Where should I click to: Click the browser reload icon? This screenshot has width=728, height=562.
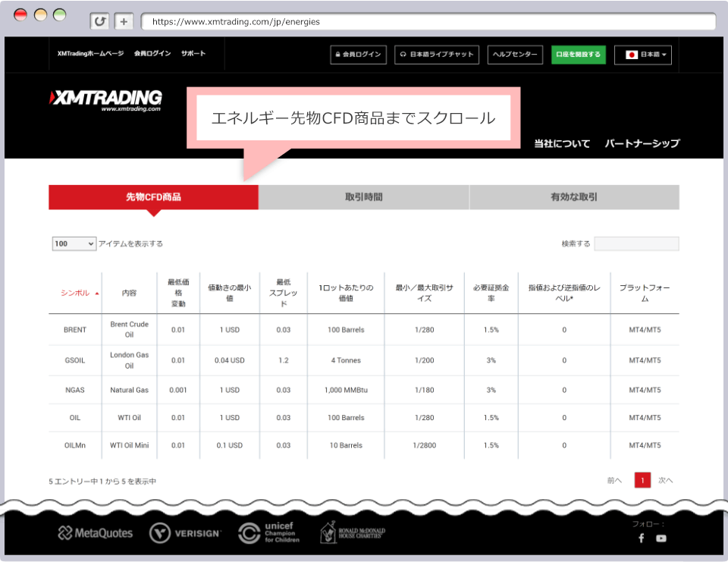tap(99, 21)
